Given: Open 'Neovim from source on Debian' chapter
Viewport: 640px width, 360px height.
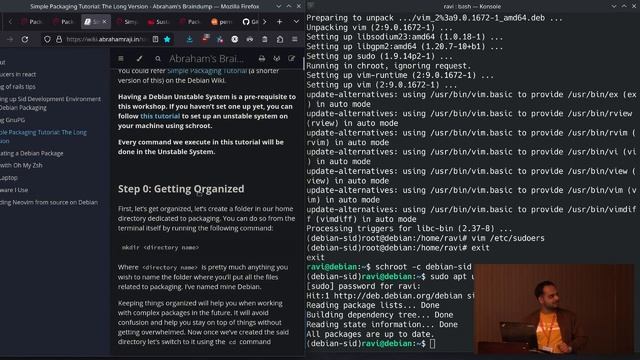Looking at the screenshot, I should click(49, 202).
